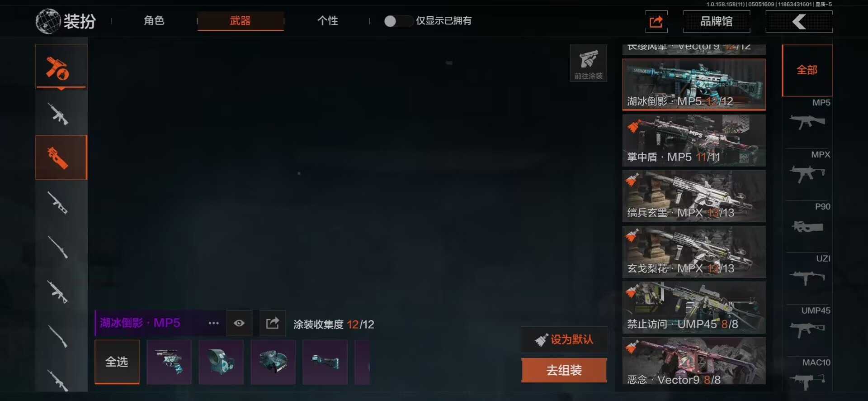This screenshot has width=868, height=401.
Task: Click the back arrow button at top right
Action: pos(799,21)
